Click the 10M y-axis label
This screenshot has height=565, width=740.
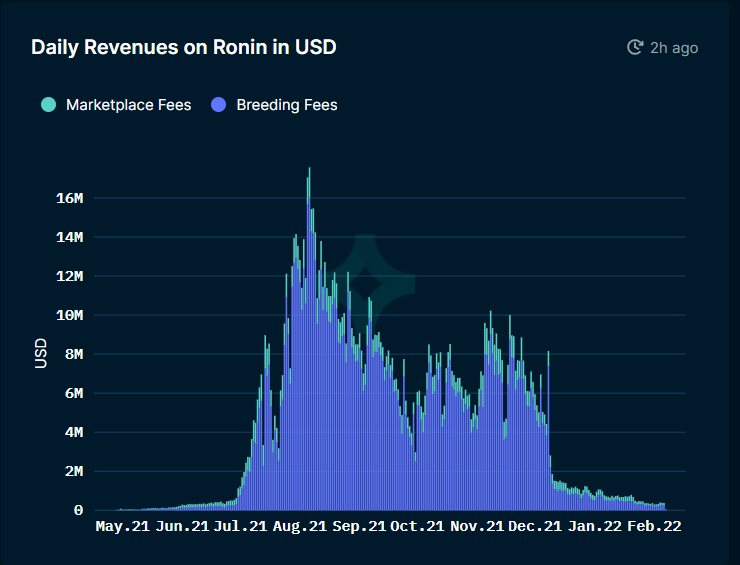[69, 315]
